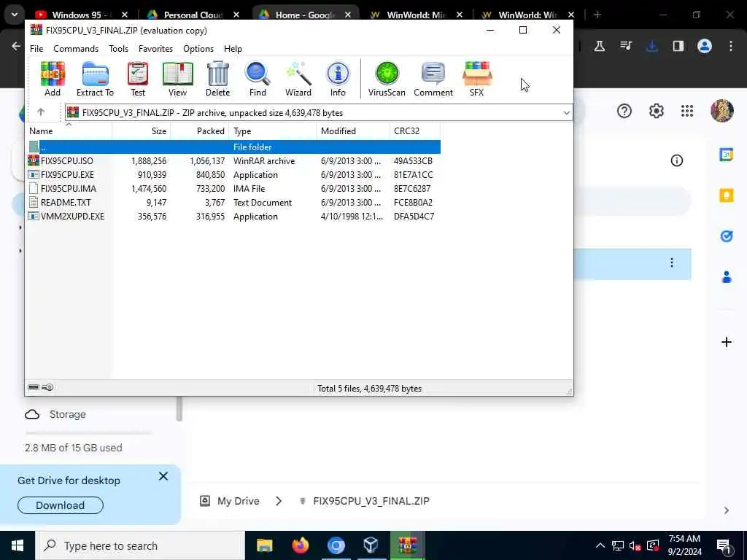
Task: Open VirtualBox cube icon on taskbar
Action: coord(371,545)
